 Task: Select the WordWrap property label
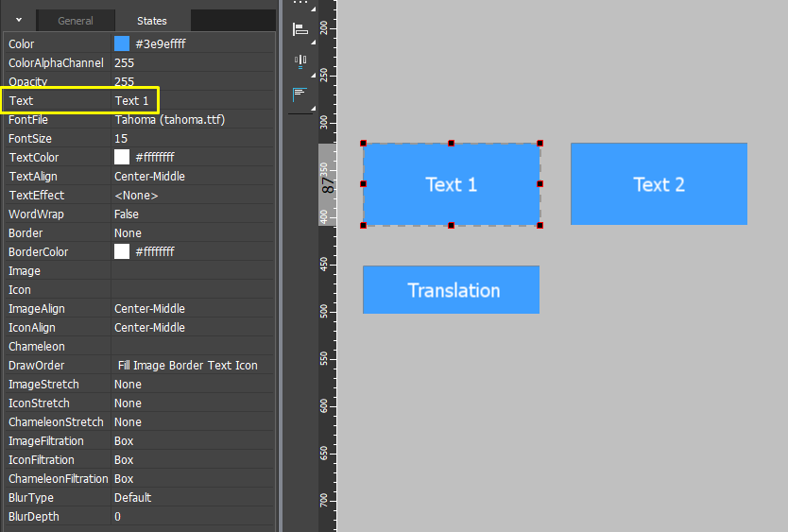click(36, 215)
